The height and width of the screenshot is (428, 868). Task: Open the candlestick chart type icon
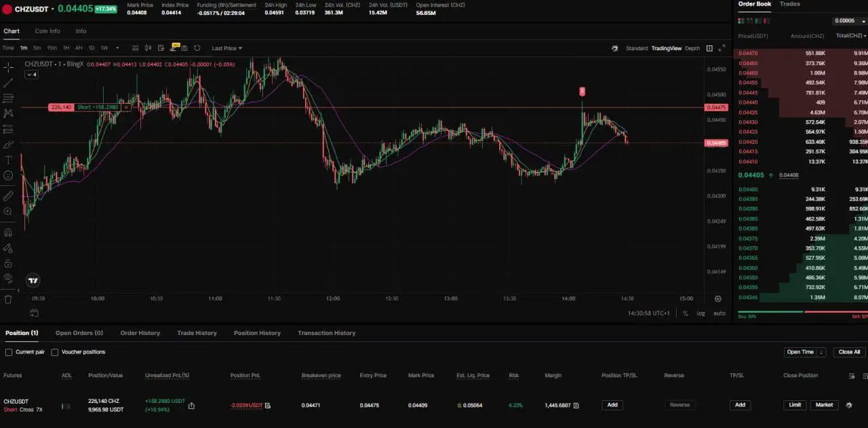[149, 48]
